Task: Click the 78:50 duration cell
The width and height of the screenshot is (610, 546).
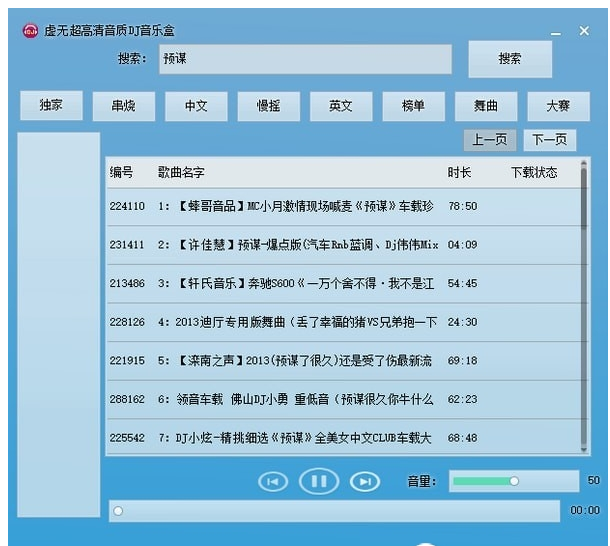Action: [462, 206]
